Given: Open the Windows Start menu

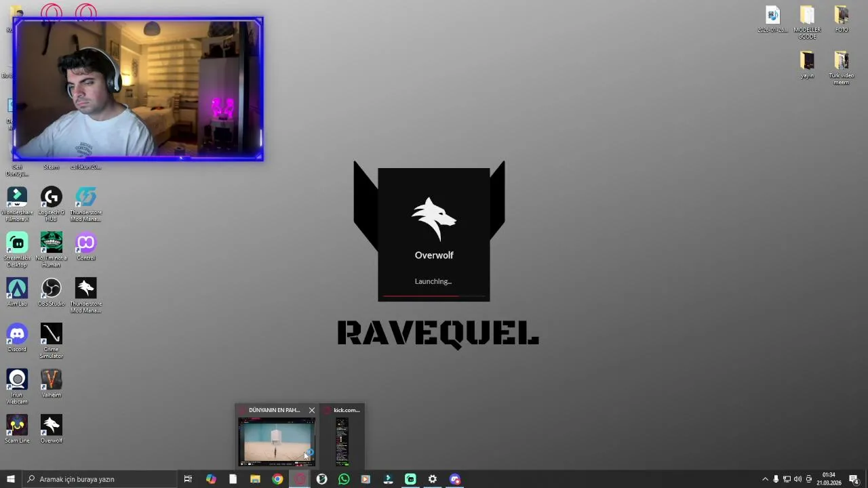Looking at the screenshot, I should point(11,479).
